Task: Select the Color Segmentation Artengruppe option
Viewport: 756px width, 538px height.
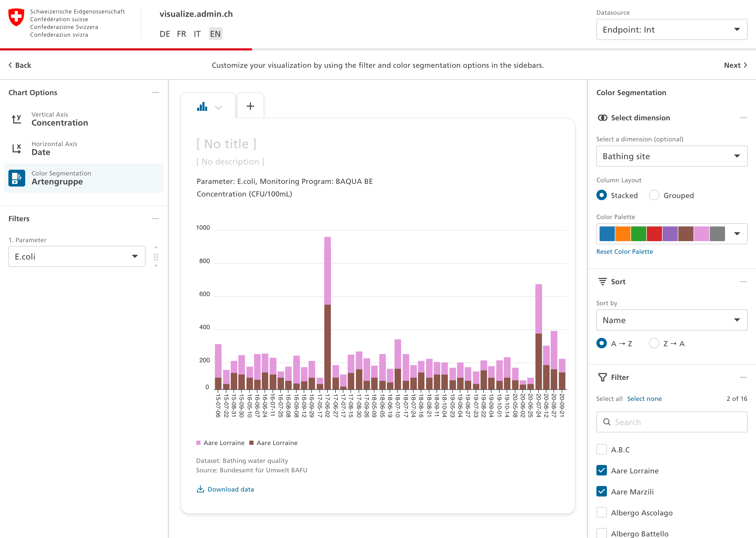Action: point(57,178)
